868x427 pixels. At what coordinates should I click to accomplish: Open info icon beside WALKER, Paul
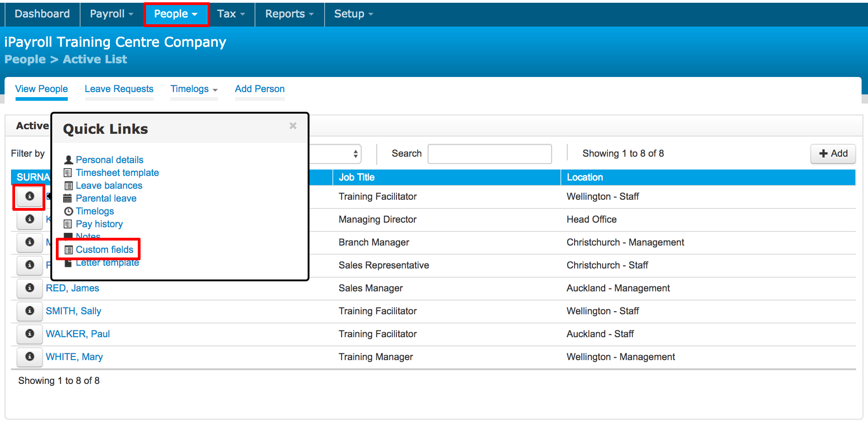(30, 334)
